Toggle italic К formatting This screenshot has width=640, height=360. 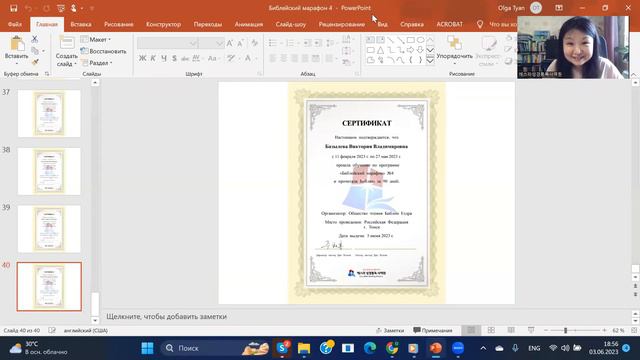coord(153,58)
